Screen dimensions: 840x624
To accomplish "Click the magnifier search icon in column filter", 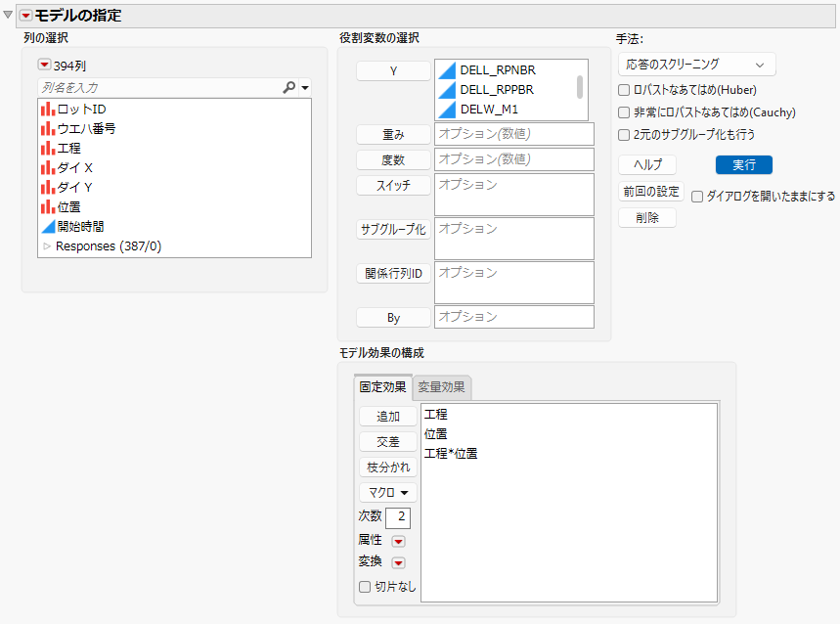I will tap(288, 87).
